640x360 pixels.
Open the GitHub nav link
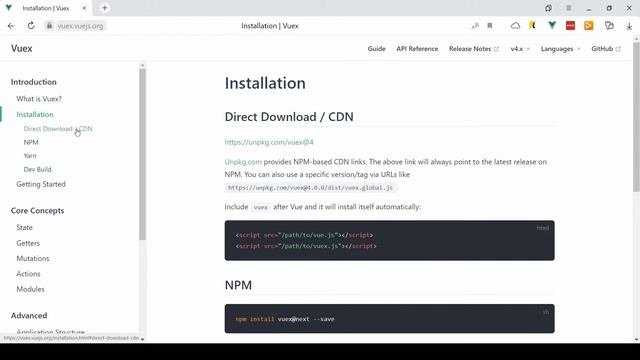click(606, 49)
